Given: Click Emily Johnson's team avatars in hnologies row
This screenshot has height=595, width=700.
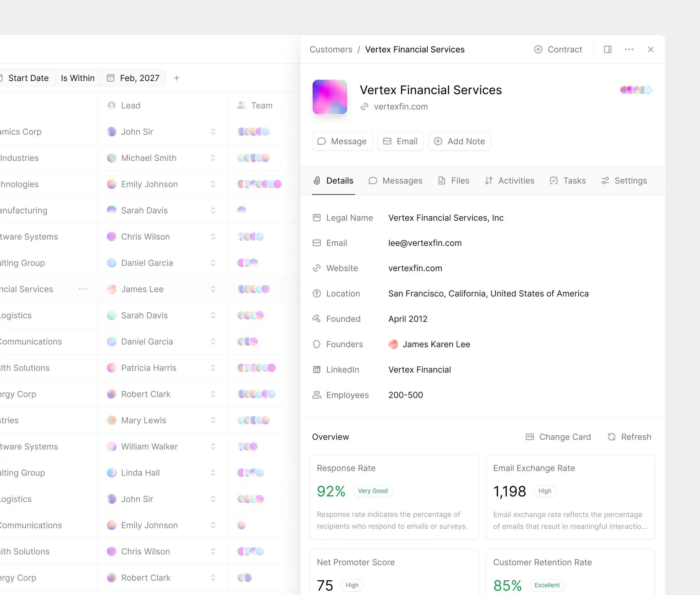Looking at the screenshot, I should (259, 184).
